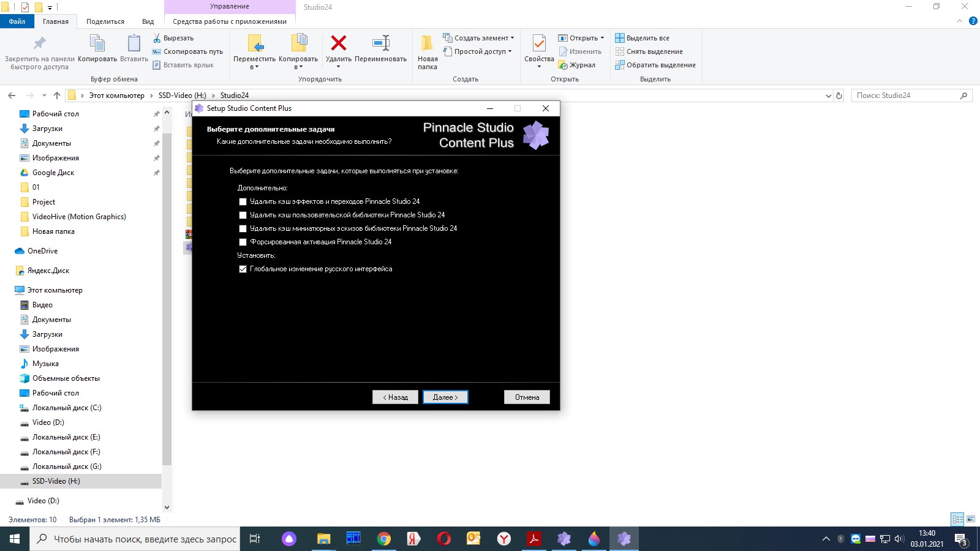Switch to the Share (Поделиться) tab
Screen dimensions: 980x551
point(105,21)
